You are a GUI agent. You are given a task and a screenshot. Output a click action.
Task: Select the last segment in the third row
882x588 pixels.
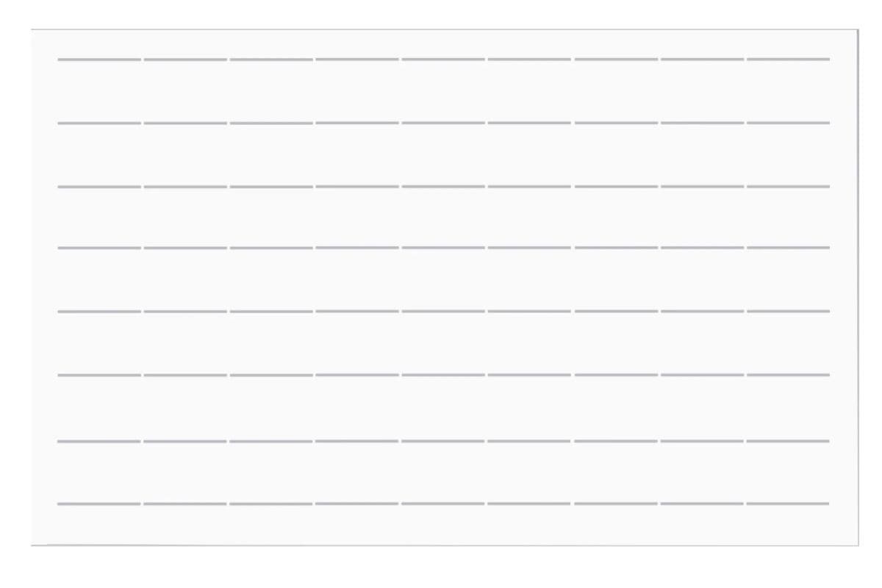788,187
